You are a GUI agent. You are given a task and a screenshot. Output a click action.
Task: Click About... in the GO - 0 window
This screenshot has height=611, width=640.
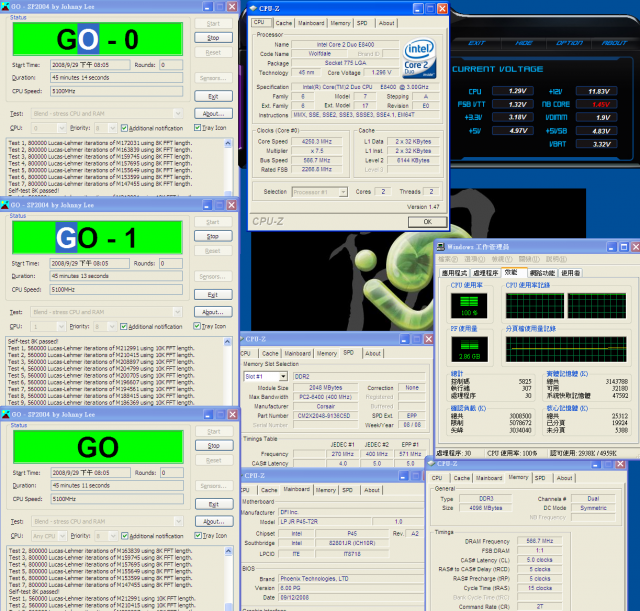coord(213,113)
